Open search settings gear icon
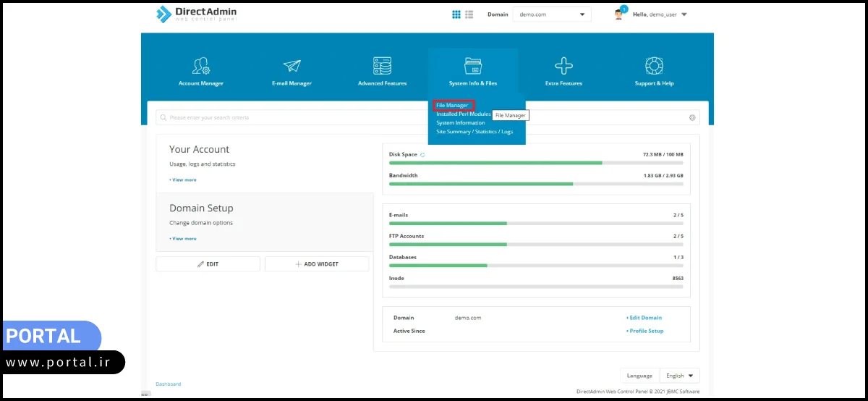The width and height of the screenshot is (868, 401). [x=692, y=117]
